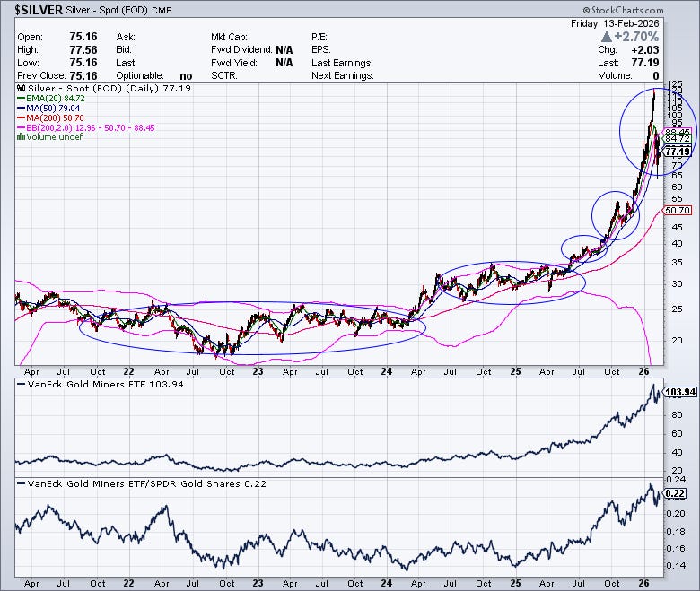Click the 77.19 last price tag
Image resolution: width=700 pixels, height=591 pixels.
coord(678,152)
